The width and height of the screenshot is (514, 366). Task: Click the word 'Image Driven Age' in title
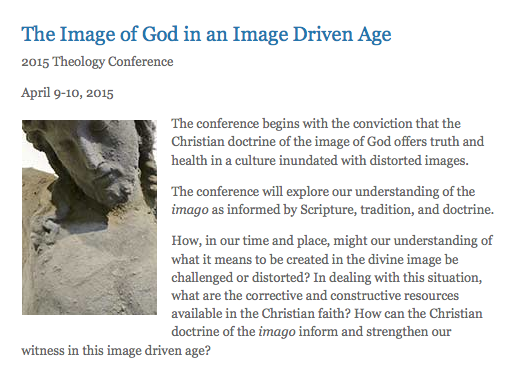pyautogui.click(x=312, y=35)
